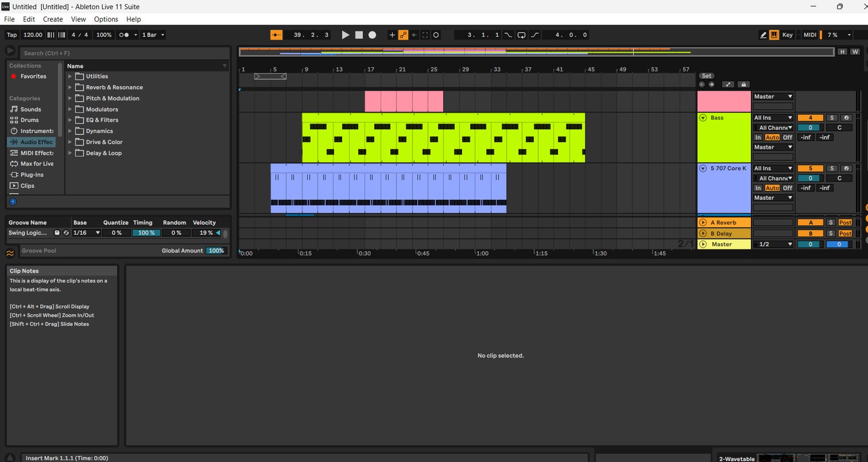Click the MIDI map mode switch
This screenshot has height=462, width=868.
(809, 35)
